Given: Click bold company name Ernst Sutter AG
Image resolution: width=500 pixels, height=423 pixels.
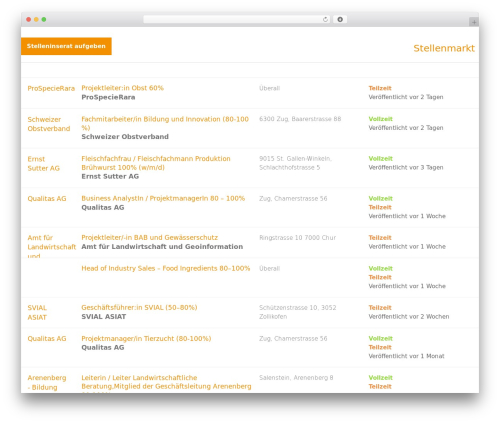Looking at the screenshot, I should point(110,176).
